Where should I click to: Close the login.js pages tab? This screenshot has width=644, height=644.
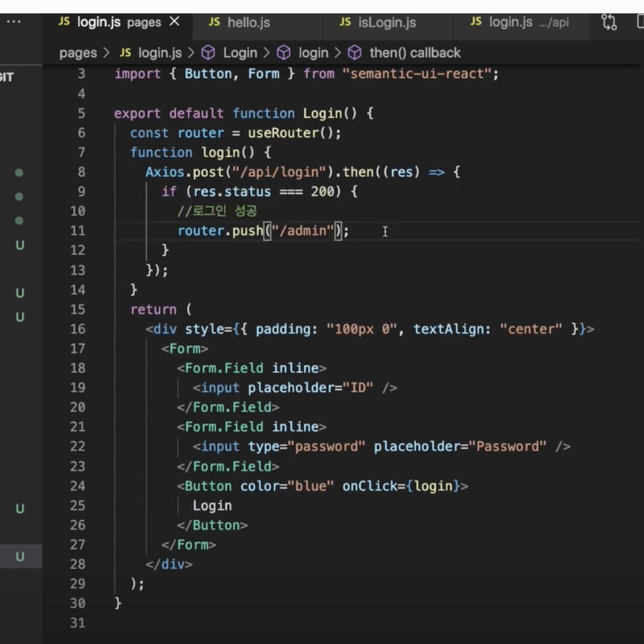click(174, 21)
